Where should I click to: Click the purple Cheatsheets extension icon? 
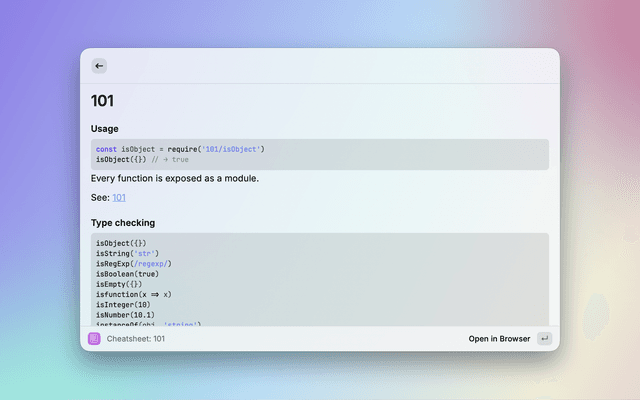(x=93, y=339)
